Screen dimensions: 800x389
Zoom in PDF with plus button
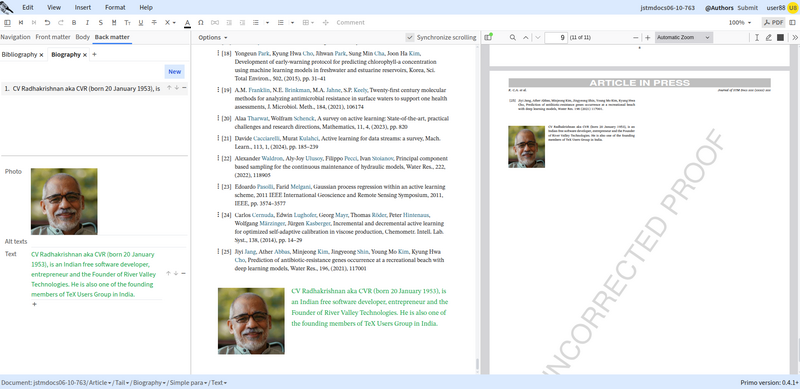[647, 37]
